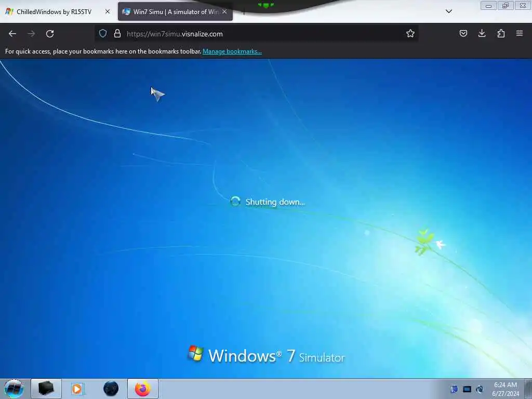Open the black box taskbar app
The image size is (532, 399).
pos(46,389)
